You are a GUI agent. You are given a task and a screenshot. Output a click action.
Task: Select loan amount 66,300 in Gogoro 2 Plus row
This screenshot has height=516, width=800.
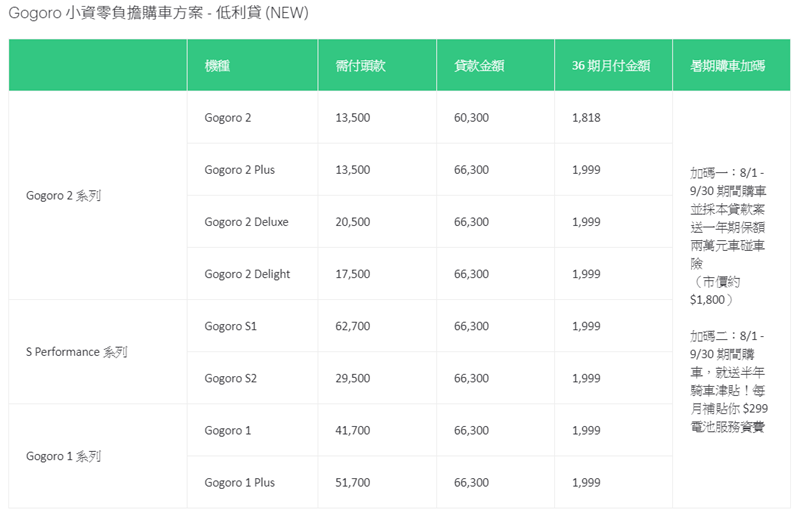(471, 169)
